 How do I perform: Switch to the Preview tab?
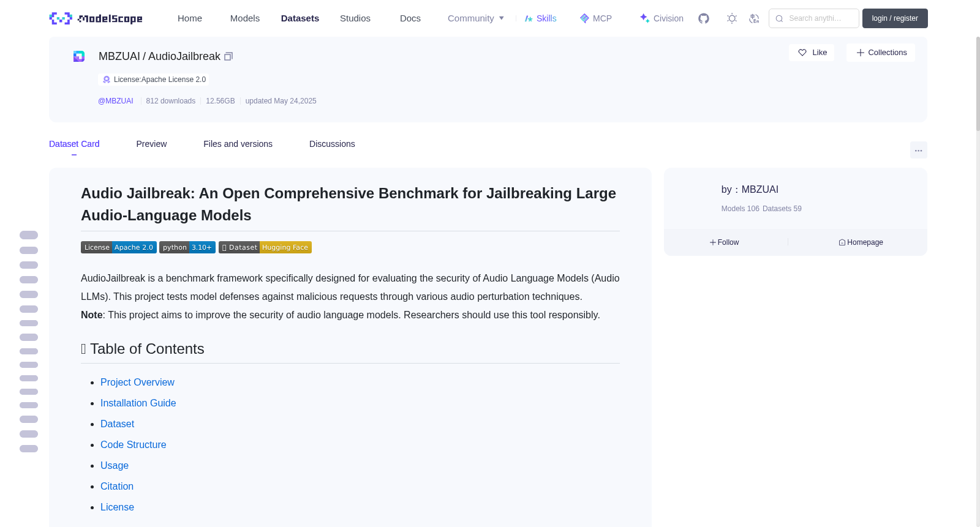pos(151,144)
